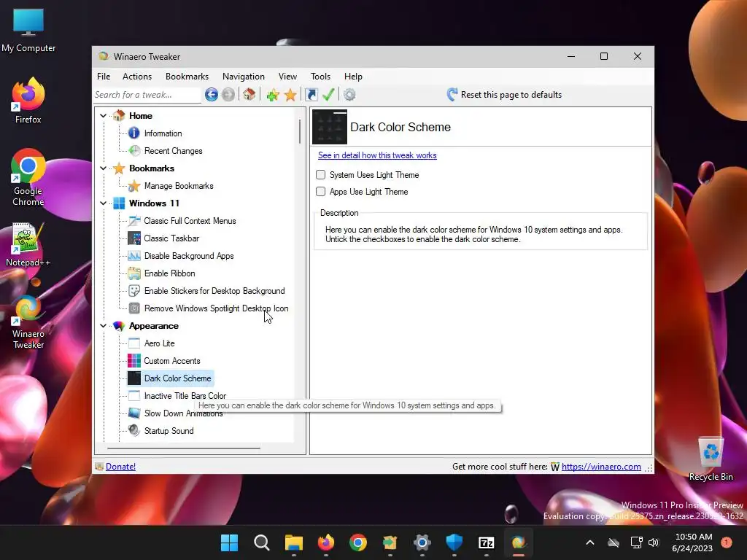Toggle System Uses Light Theme checkbox
Screen dimensions: 747x560
[x=321, y=175]
